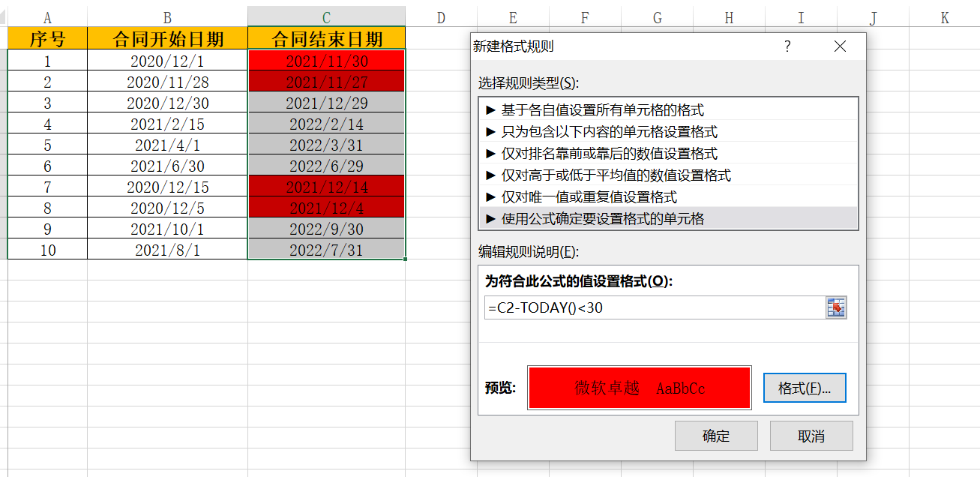Select column C header

(x=327, y=17)
